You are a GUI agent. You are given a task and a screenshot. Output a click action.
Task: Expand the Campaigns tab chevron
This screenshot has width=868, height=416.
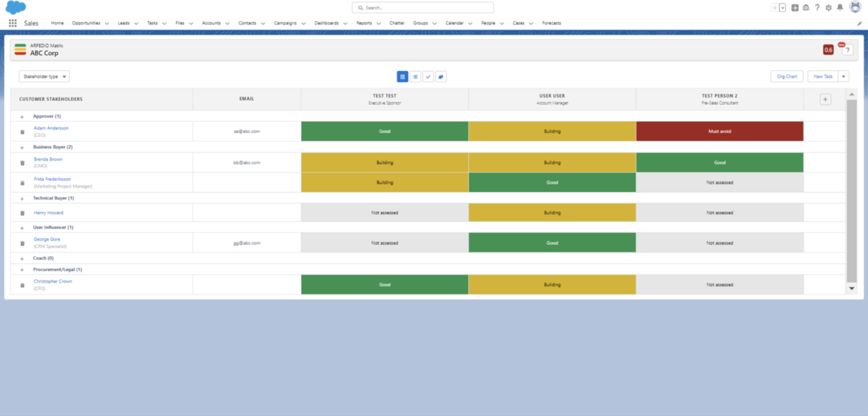(303, 23)
